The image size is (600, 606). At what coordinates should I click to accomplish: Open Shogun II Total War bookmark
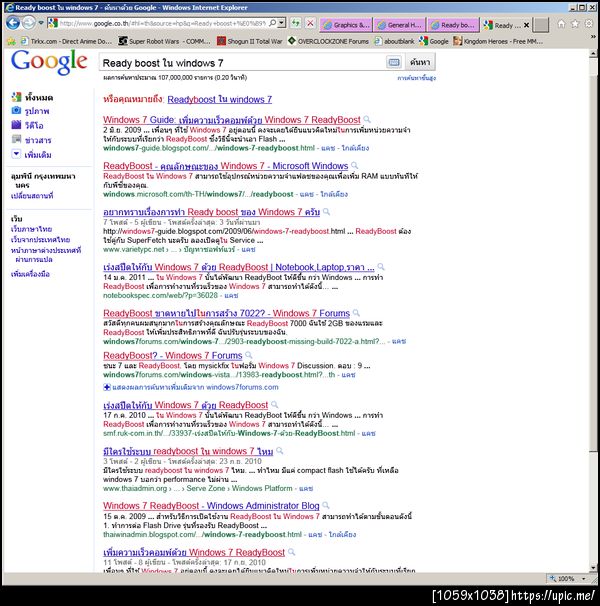(250, 41)
